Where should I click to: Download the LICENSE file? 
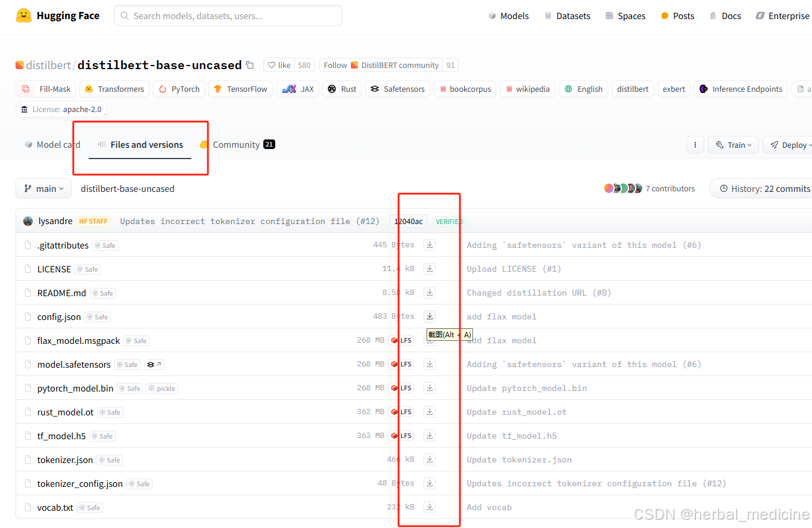pos(430,269)
